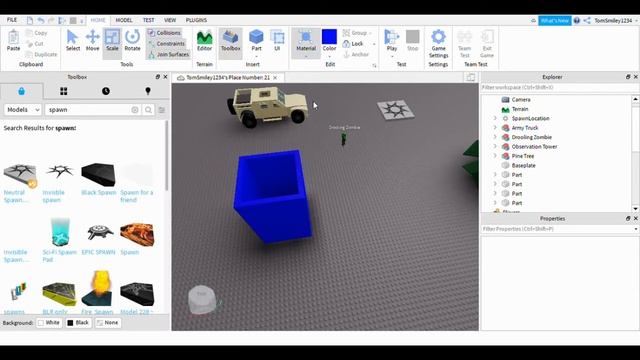
Task: Click the new file icon in quick access bar
Action: (30, 20)
